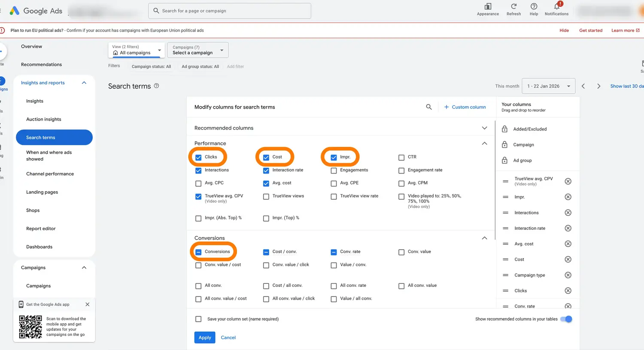Enable the CTR checkbox

pos(401,157)
